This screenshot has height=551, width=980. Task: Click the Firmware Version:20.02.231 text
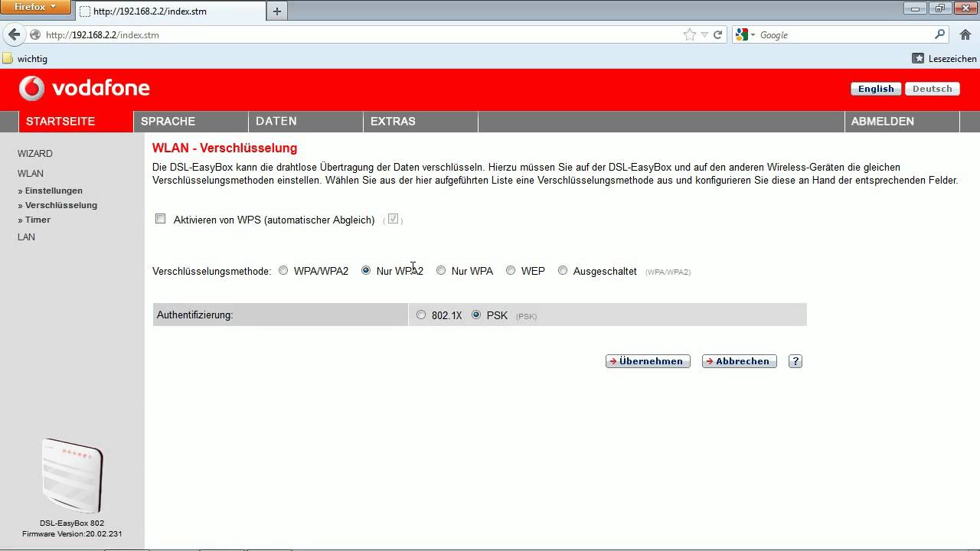72,534
